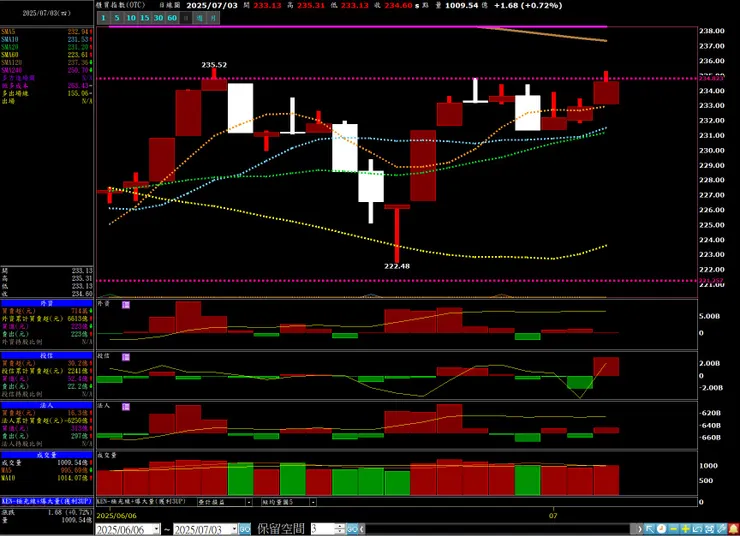Click the KEN strategy label in left panel
The width and height of the screenshot is (740, 536).
pyautogui.click(x=47, y=501)
